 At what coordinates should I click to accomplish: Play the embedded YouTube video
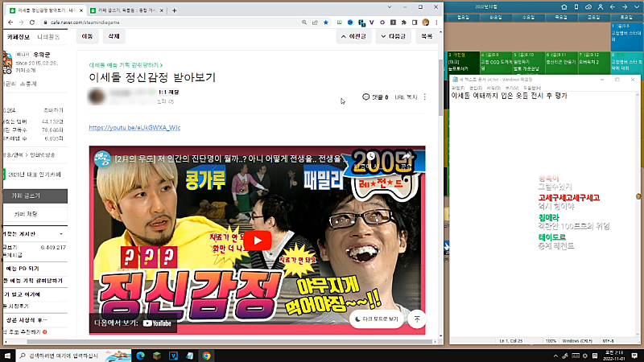(258, 241)
